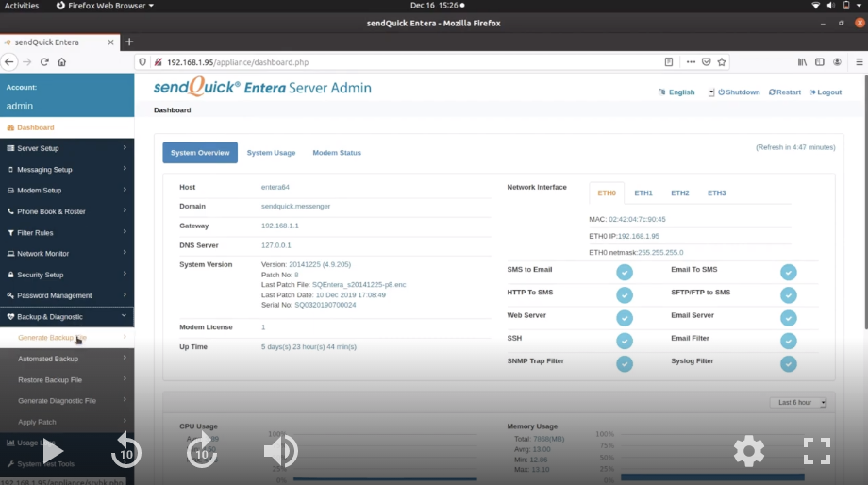Expand Phone Book & Roster menu
The width and height of the screenshot is (868, 485).
point(66,211)
